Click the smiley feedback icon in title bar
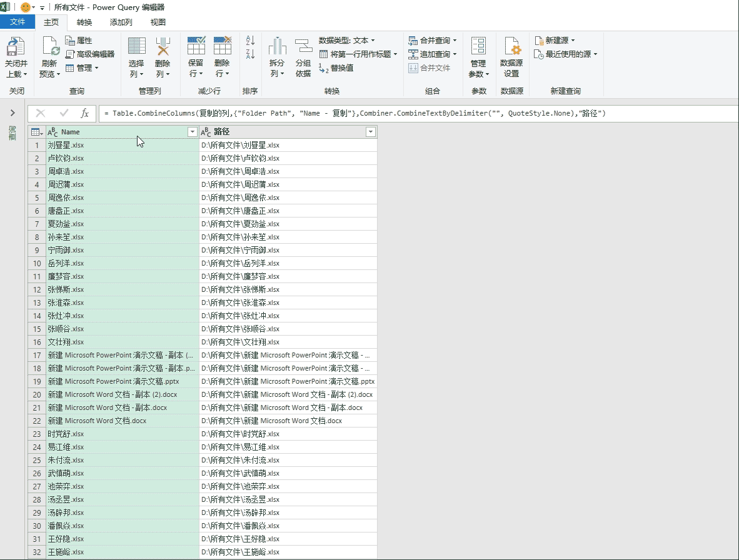The width and height of the screenshot is (739, 560). click(x=26, y=7)
